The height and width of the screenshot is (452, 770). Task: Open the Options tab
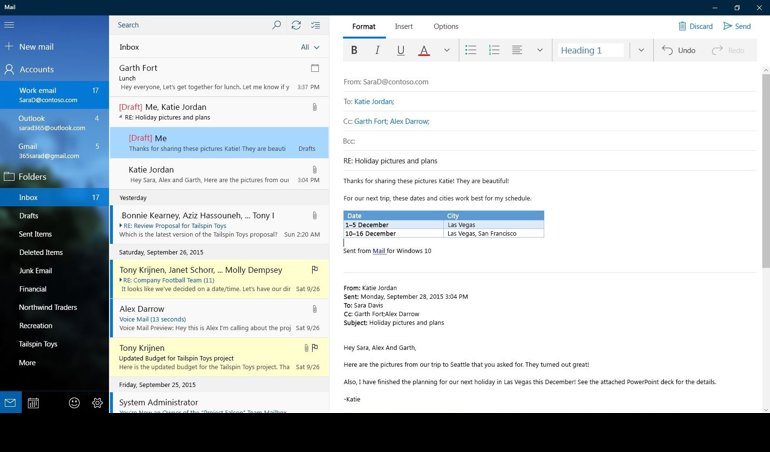click(x=446, y=26)
